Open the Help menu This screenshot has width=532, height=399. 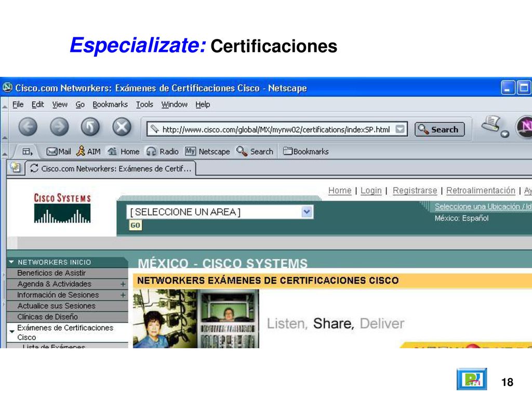coord(203,104)
